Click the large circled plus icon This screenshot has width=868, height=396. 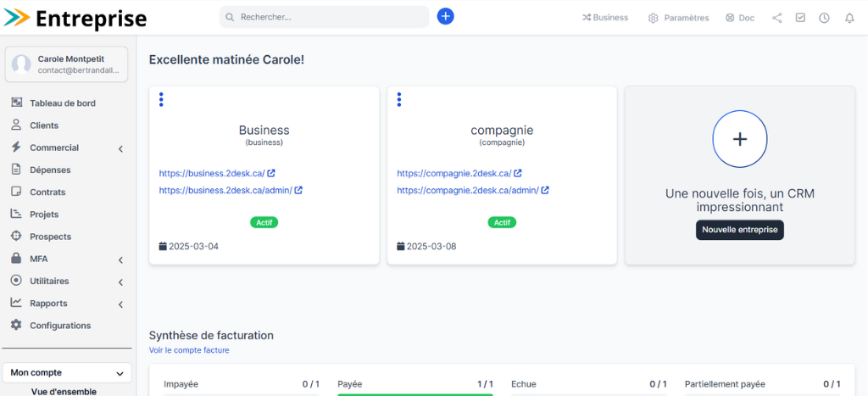pos(739,139)
